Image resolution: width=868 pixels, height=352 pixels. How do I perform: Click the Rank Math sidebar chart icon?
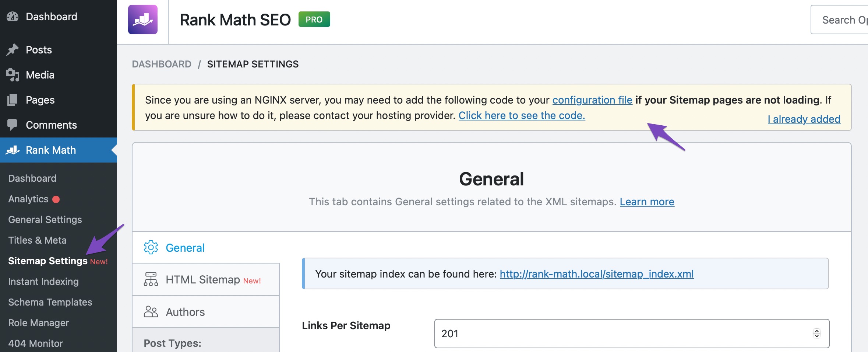13,150
